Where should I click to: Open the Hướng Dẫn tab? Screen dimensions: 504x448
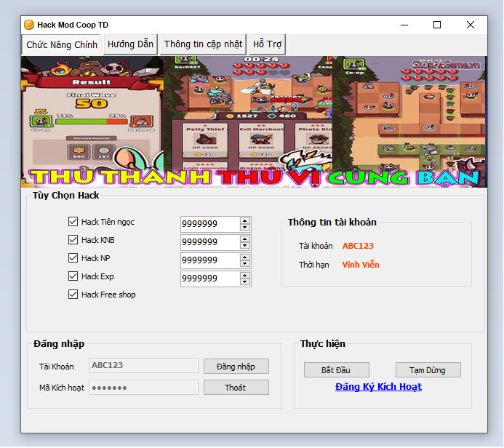point(130,44)
